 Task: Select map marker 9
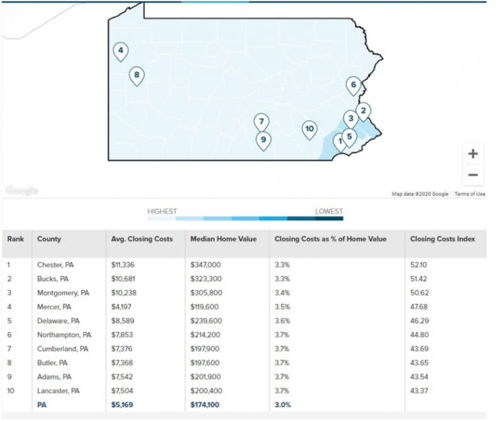point(263,140)
